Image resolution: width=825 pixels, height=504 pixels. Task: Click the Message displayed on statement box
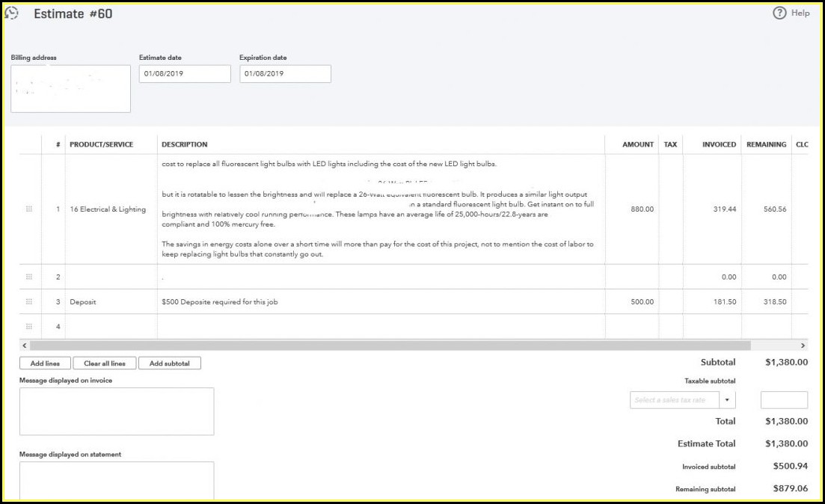click(x=117, y=482)
